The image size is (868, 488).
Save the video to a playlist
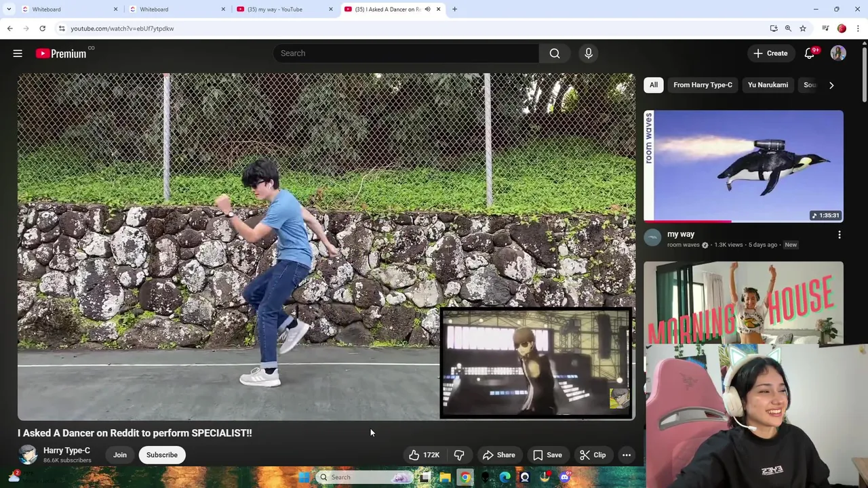coord(547,455)
